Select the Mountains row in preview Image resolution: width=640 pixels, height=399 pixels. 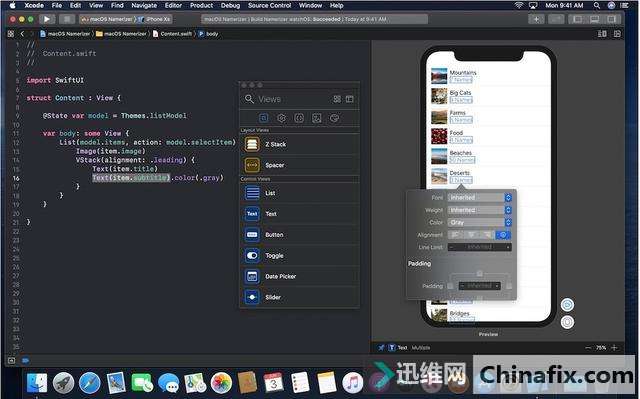(489, 76)
